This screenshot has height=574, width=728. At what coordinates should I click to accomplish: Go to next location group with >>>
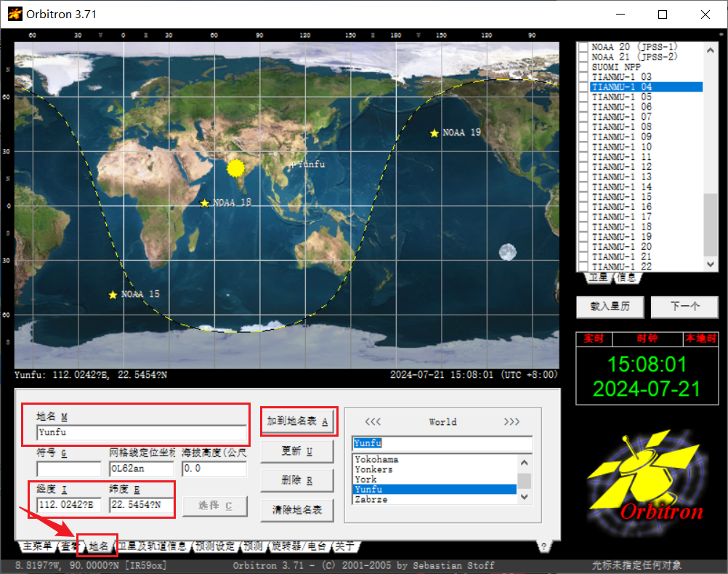(511, 422)
